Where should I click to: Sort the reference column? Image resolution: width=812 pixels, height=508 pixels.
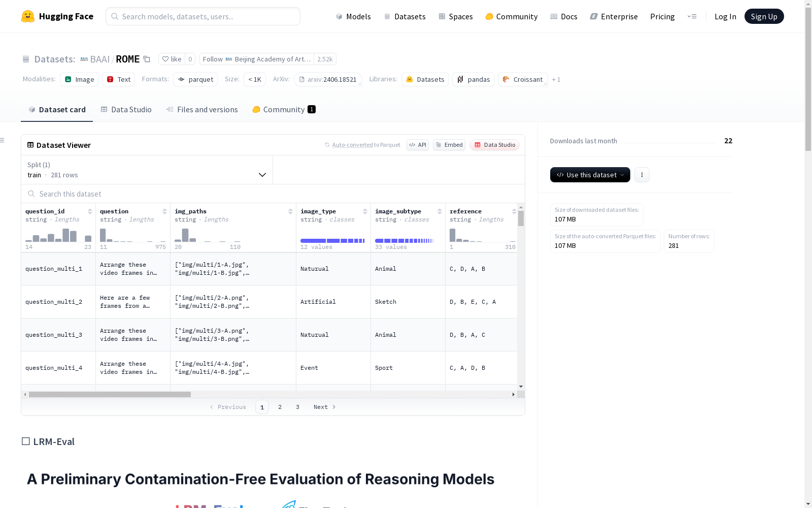click(514, 211)
